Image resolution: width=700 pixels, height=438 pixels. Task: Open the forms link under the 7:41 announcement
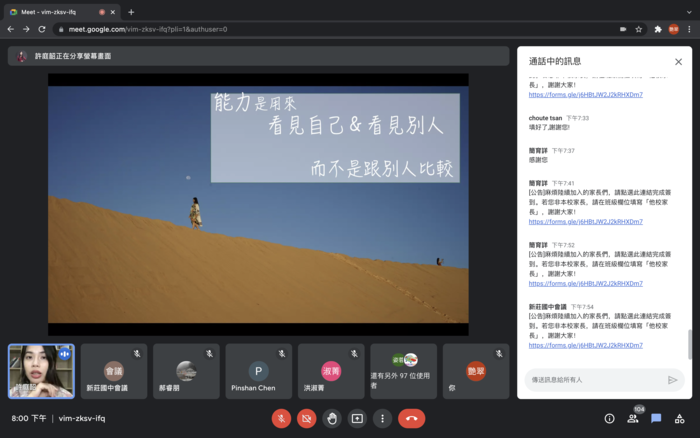point(586,222)
